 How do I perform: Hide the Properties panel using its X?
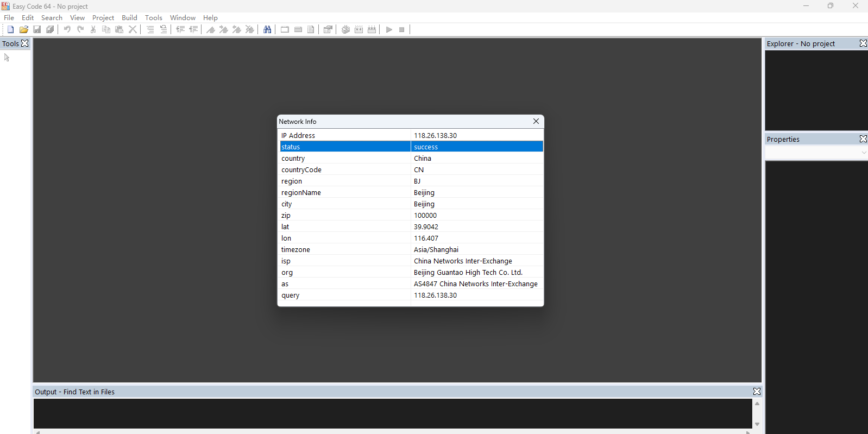(x=863, y=139)
